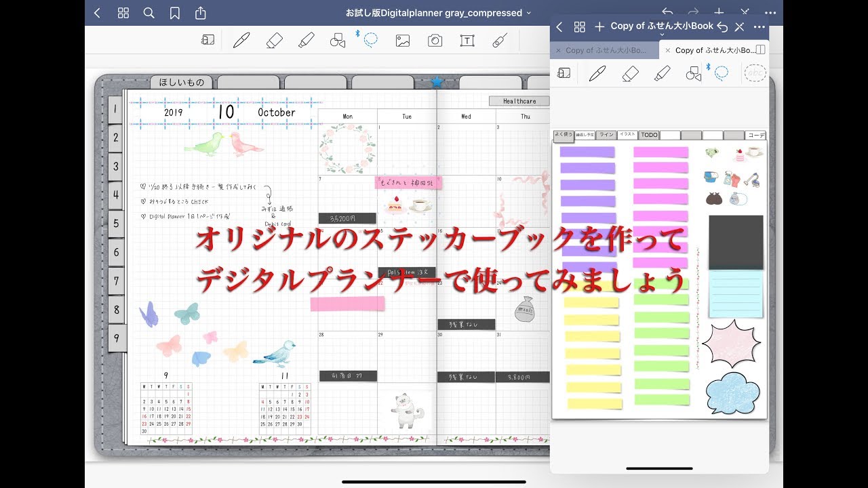Image resolution: width=868 pixels, height=488 pixels.
Task: Add a page in sticker book window
Action: (599, 26)
